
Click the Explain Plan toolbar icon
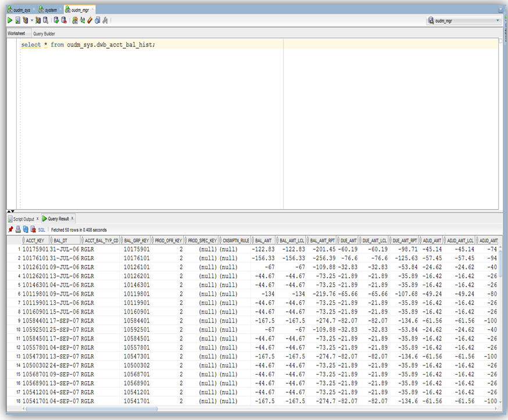(x=25, y=20)
